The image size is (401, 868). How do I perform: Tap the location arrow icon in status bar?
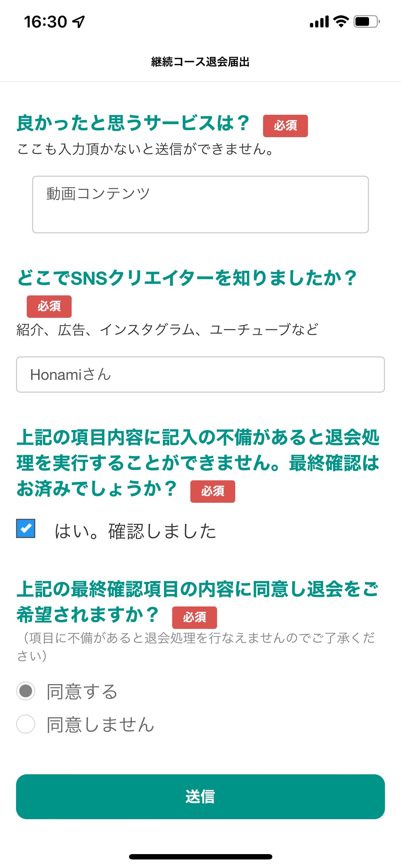79,22
